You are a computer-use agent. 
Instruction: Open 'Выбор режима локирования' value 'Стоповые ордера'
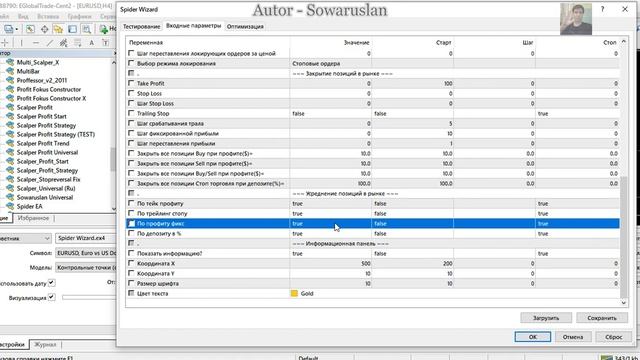[331, 63]
